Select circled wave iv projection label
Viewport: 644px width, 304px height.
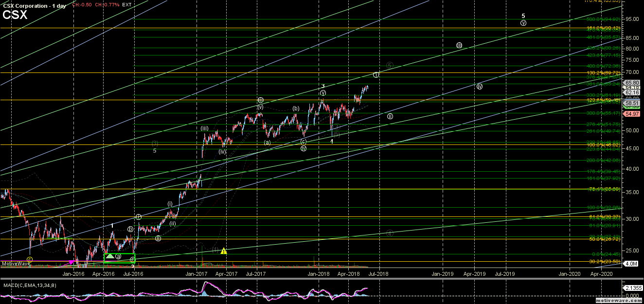480,87
